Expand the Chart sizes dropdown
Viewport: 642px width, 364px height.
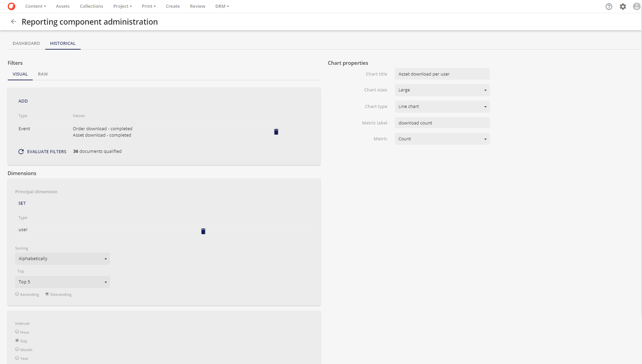tap(442, 90)
